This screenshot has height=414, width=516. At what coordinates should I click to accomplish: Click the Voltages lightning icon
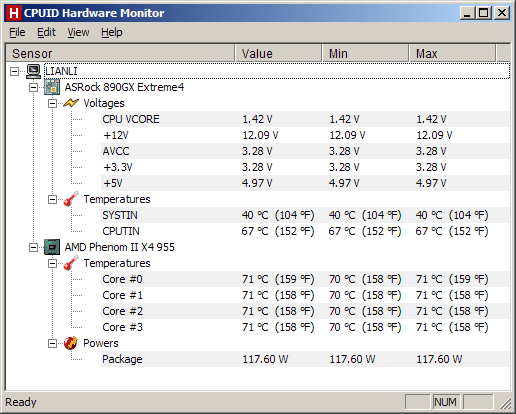click(71, 103)
